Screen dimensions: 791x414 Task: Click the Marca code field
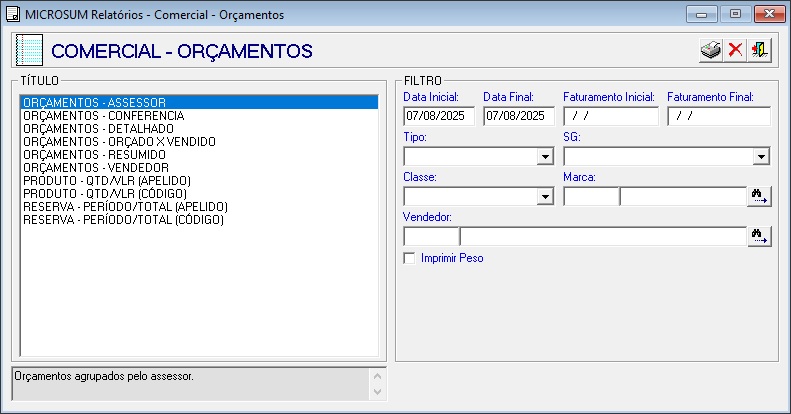click(591, 196)
